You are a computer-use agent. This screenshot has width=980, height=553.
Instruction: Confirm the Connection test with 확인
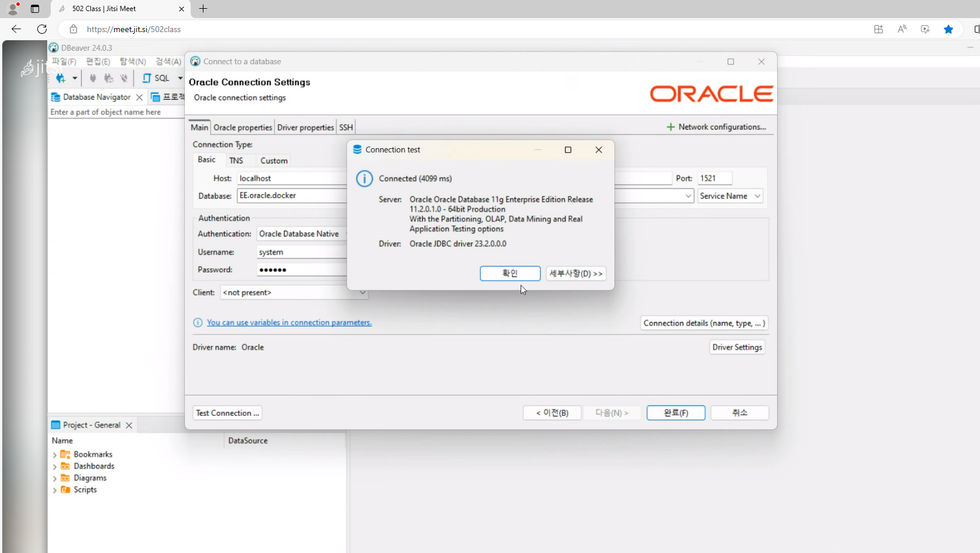point(510,274)
